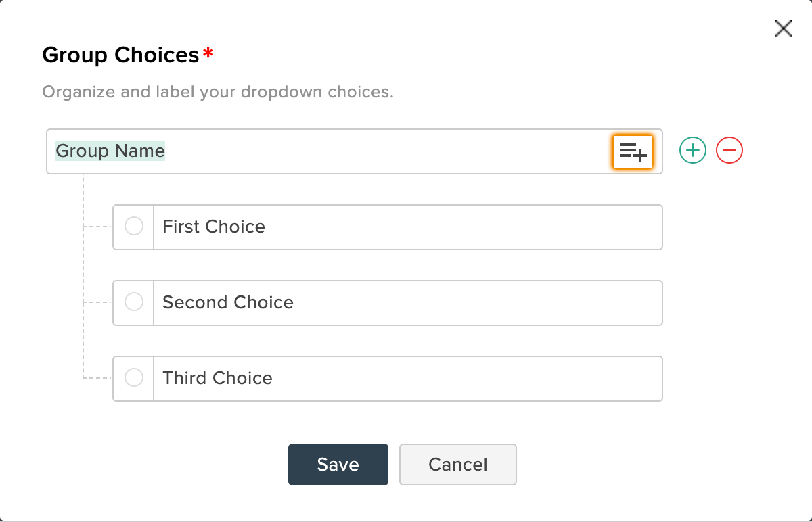Remove the group using red minus icon
Viewport: 812px width, 522px height.
[729, 150]
